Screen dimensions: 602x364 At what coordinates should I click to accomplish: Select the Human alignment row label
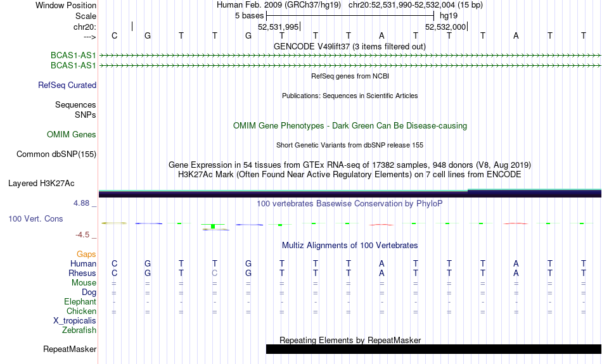(83, 263)
